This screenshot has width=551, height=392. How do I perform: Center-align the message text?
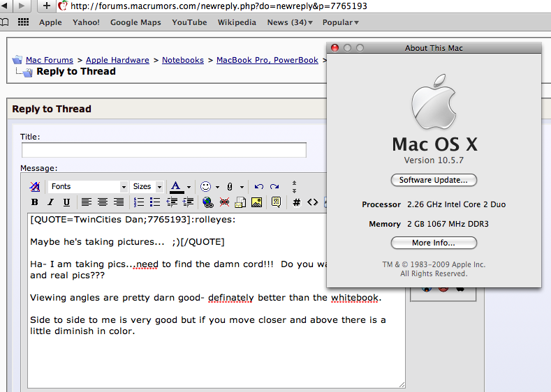tap(103, 202)
